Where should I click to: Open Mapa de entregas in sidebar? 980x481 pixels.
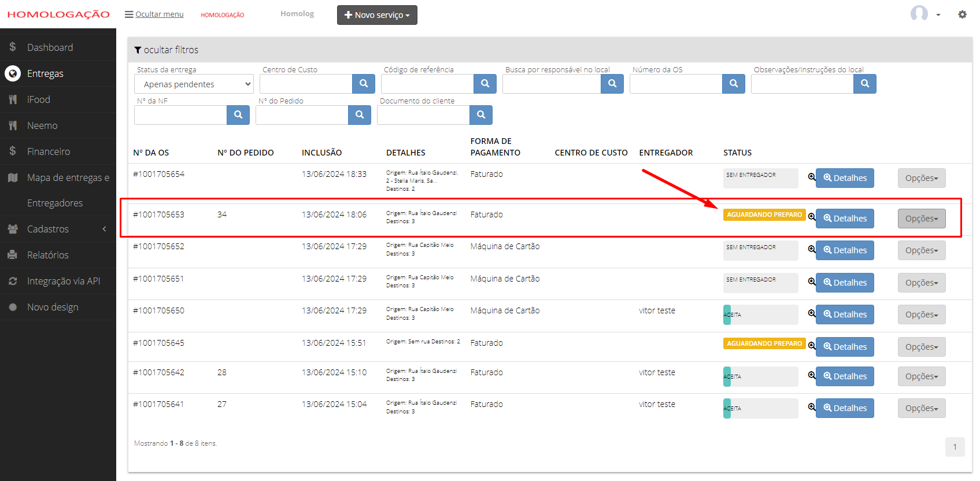click(x=58, y=177)
